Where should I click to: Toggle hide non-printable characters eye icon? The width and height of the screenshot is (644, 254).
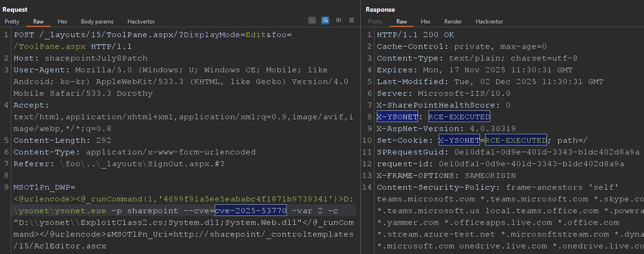pyautogui.click(x=312, y=20)
